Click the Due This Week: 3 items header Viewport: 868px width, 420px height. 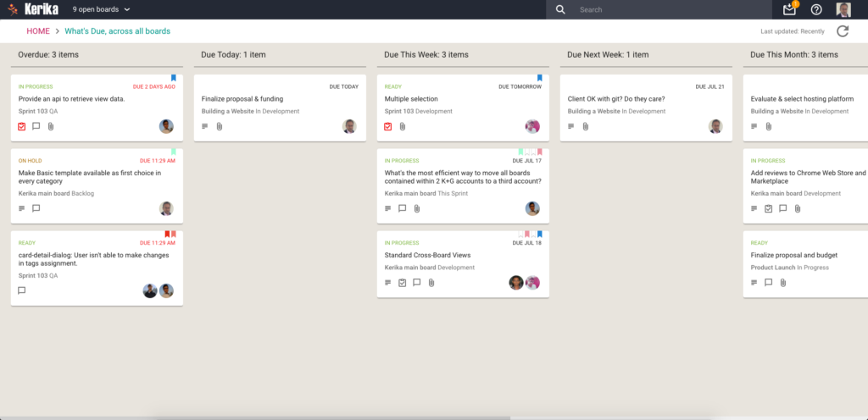(426, 55)
